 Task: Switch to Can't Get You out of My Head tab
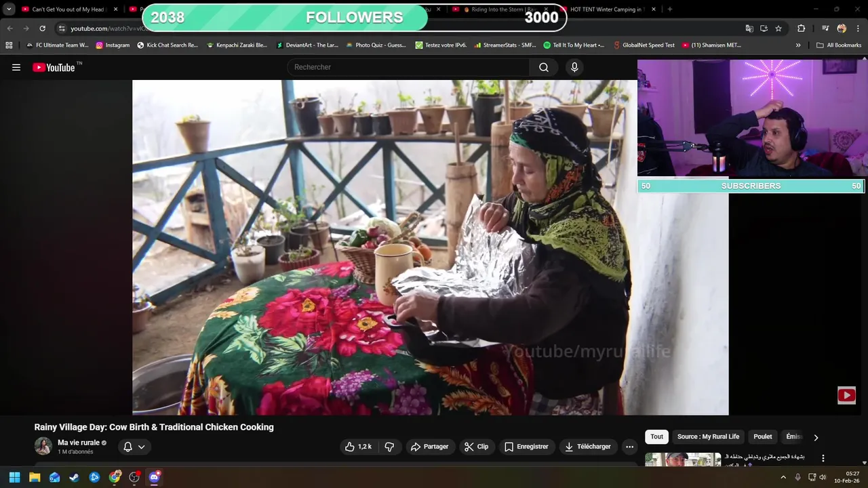(70, 9)
